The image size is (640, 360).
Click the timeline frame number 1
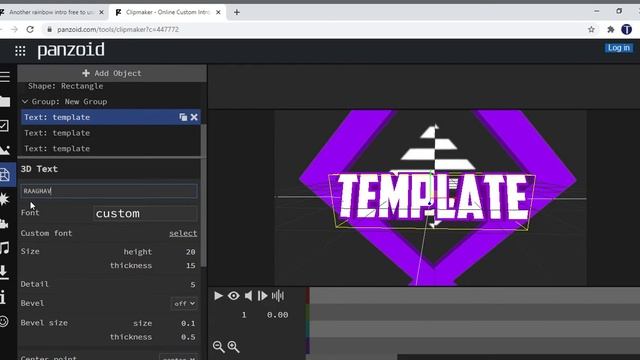pos(244,315)
